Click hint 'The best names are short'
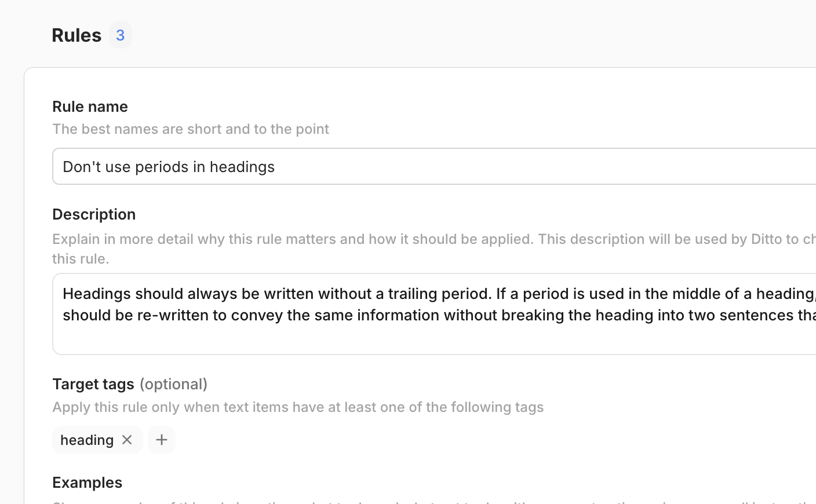The width and height of the screenshot is (816, 504). coord(191,129)
